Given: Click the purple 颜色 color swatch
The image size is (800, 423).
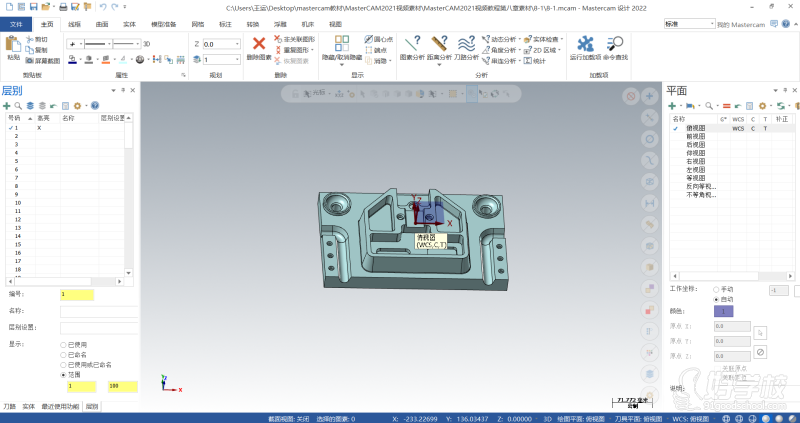Looking at the screenshot, I should pos(723,312).
